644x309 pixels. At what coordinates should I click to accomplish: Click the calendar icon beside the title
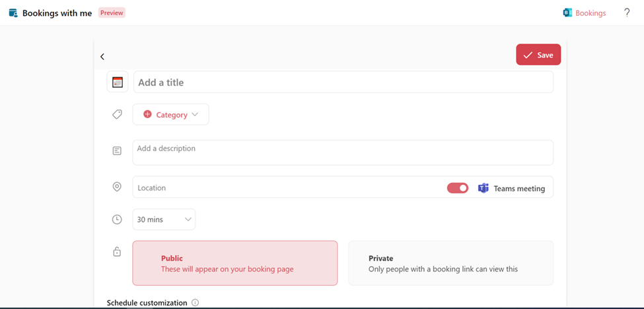click(x=118, y=82)
